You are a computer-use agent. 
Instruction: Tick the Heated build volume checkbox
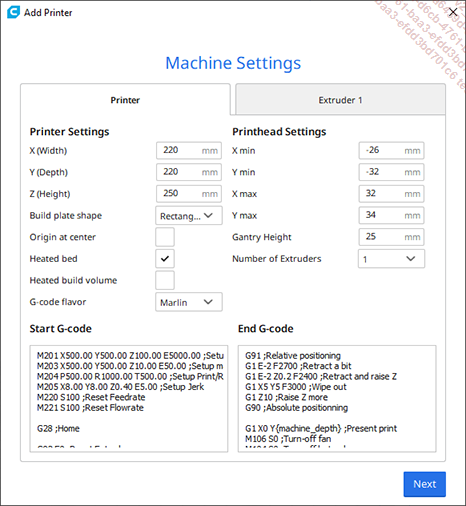165,280
